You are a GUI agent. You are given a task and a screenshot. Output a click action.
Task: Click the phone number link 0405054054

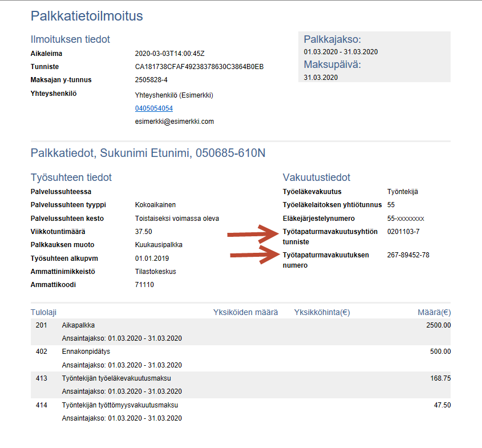153,108
